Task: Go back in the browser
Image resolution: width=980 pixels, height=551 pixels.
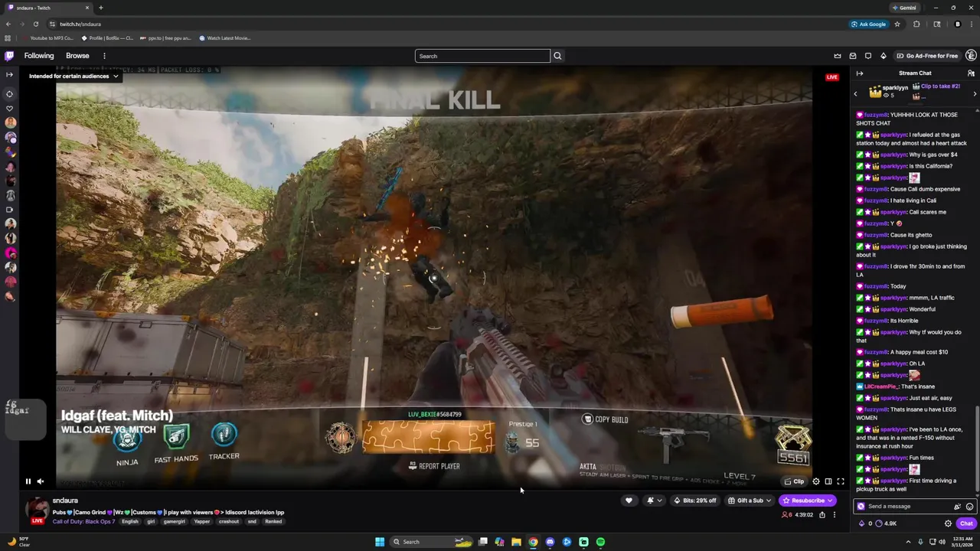Action: (8, 24)
